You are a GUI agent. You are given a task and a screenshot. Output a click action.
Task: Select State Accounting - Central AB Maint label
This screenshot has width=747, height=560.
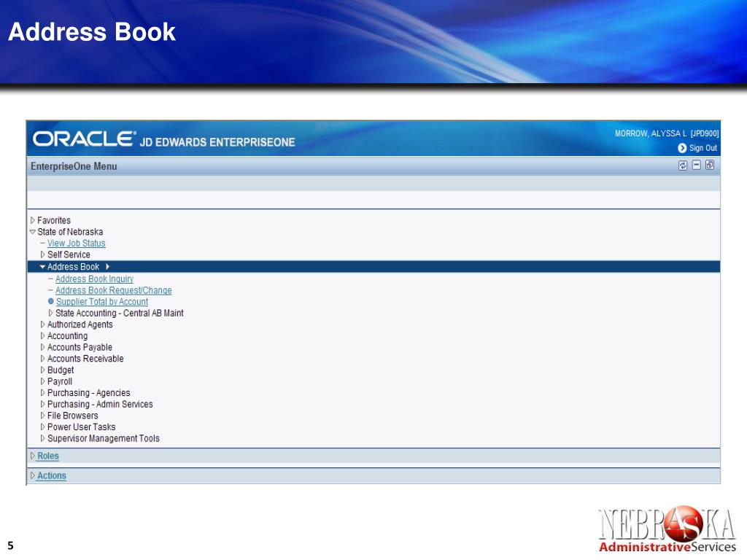tap(120, 314)
